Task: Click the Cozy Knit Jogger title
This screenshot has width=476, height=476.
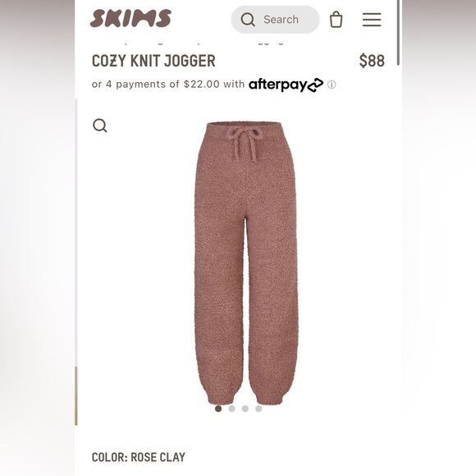Action: click(x=153, y=61)
